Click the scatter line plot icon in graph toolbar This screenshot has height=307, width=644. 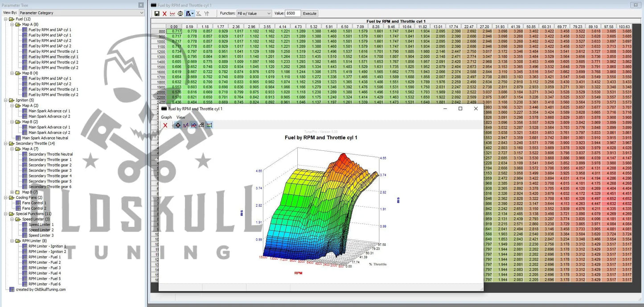185,125
